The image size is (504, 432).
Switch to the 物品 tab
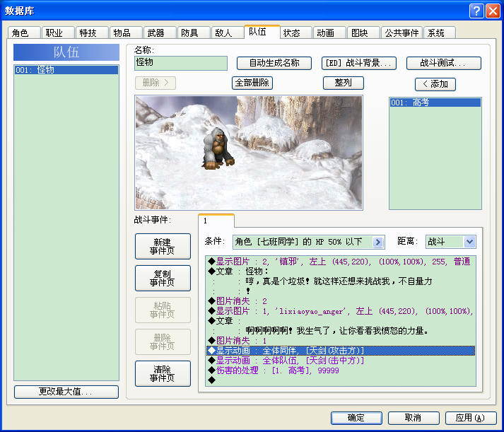[126, 33]
